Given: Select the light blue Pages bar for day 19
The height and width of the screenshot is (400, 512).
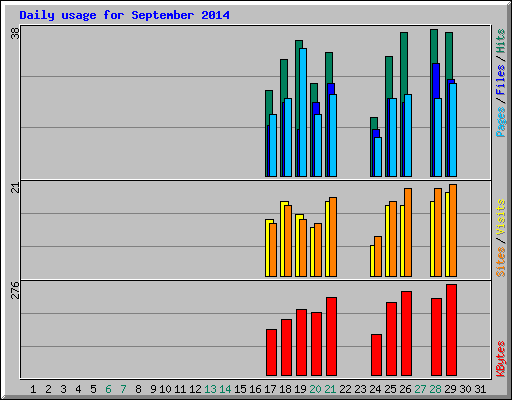Looking at the screenshot, I should [303, 112].
